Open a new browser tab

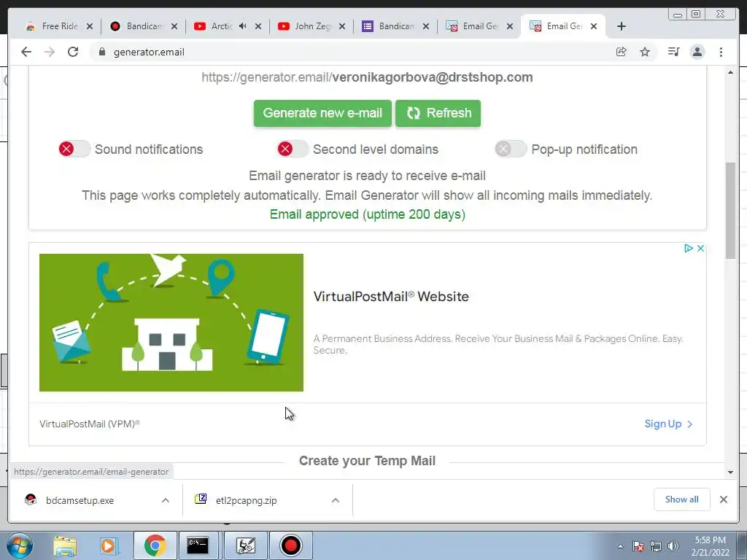click(x=622, y=26)
